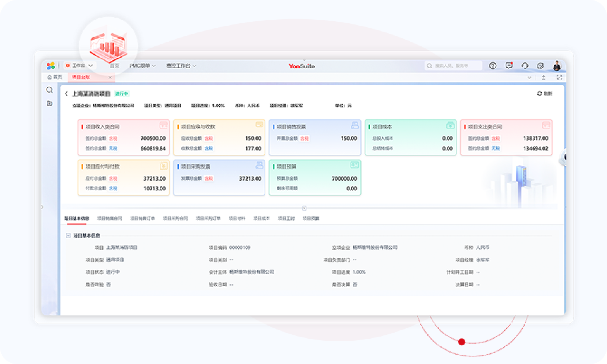607x364 pixels.
Task: Open the messages icon with red dot
Action: [509, 66]
